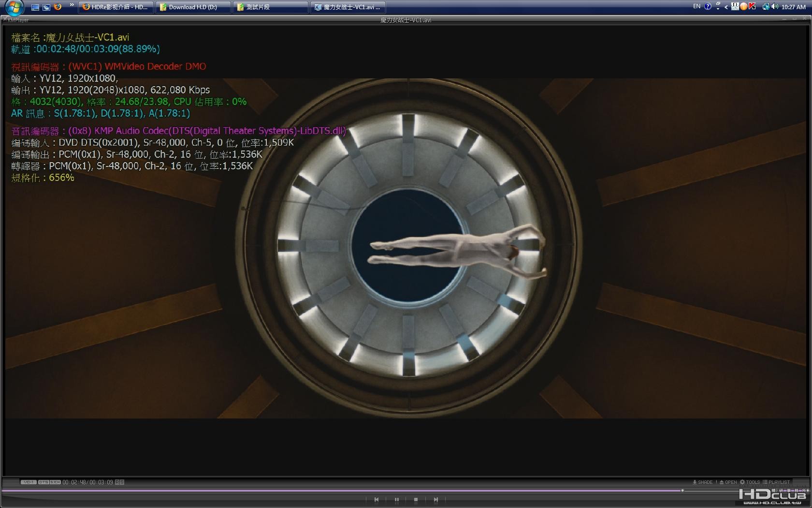This screenshot has width=812, height=508.
Task: Launch Firefox from quick launch
Action: (x=58, y=7)
